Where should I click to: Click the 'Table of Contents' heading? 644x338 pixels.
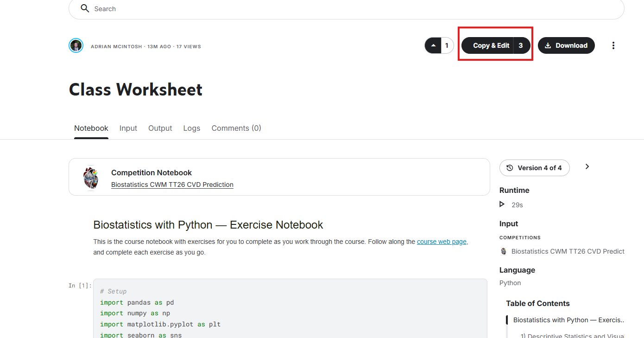point(538,303)
